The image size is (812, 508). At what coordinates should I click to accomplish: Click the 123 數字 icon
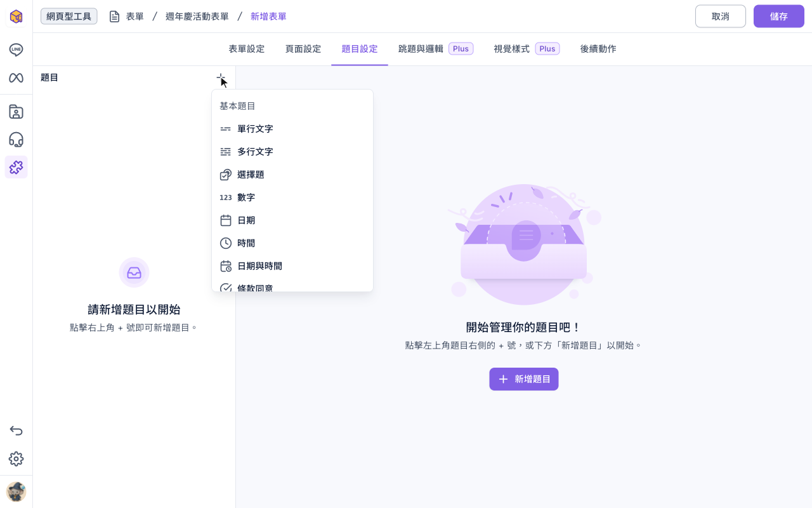coord(225,197)
